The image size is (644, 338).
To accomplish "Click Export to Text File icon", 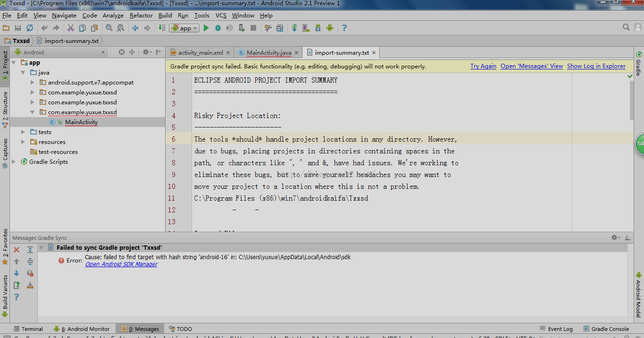I will [17, 285].
